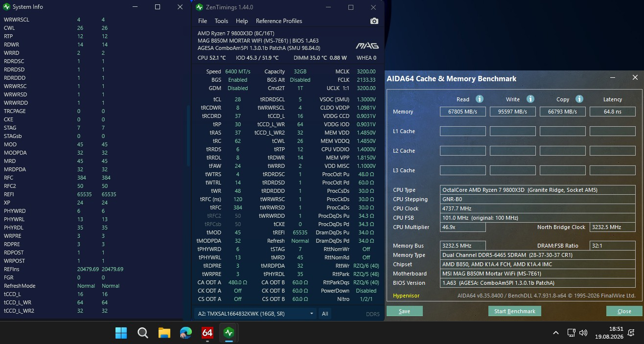The width and height of the screenshot is (644, 344).
Task: Maximize the System Info window
Action: [158, 7]
